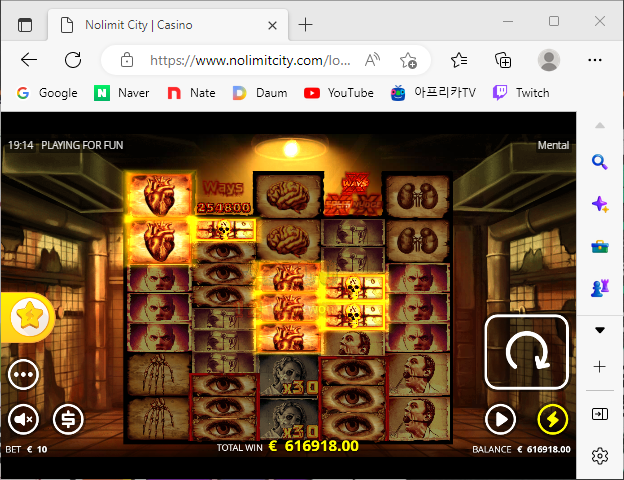Select the Nolimit City | Casino tab

[x=168, y=25]
